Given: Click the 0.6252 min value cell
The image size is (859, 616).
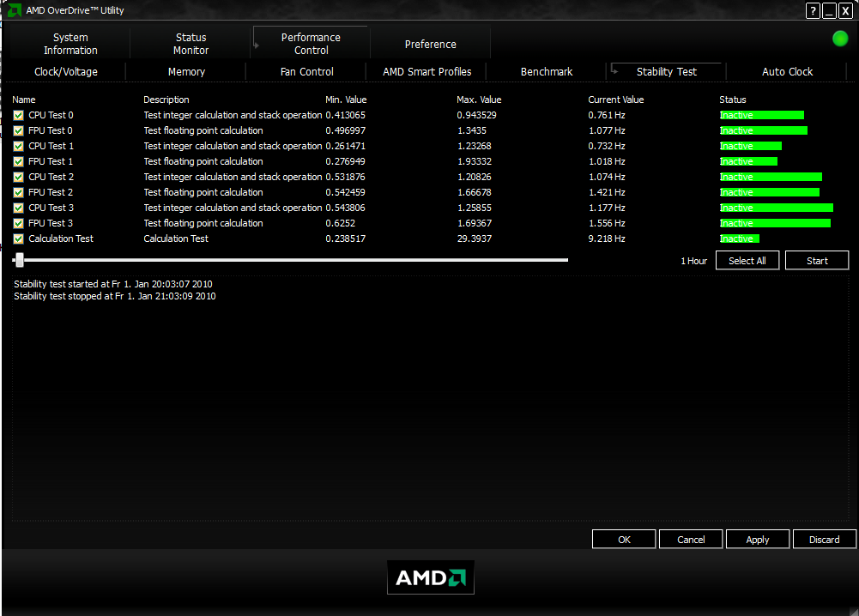Looking at the screenshot, I should (340, 223).
